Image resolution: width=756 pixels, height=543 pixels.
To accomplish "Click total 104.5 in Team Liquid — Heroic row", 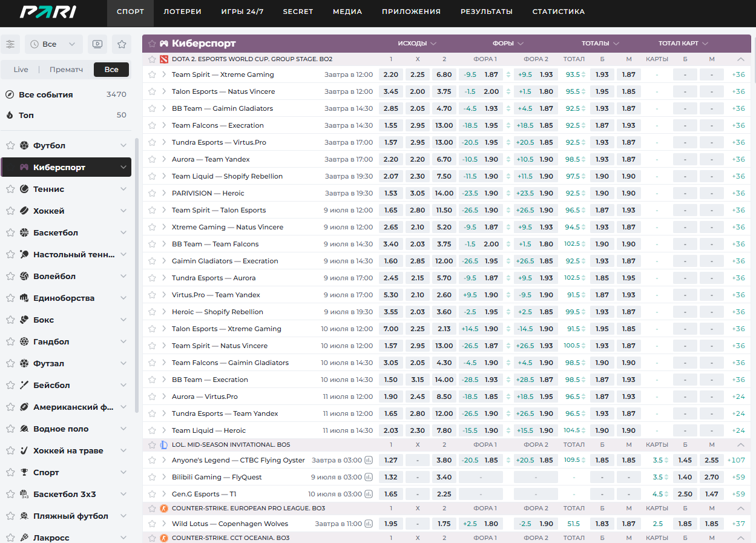I will 572,430.
